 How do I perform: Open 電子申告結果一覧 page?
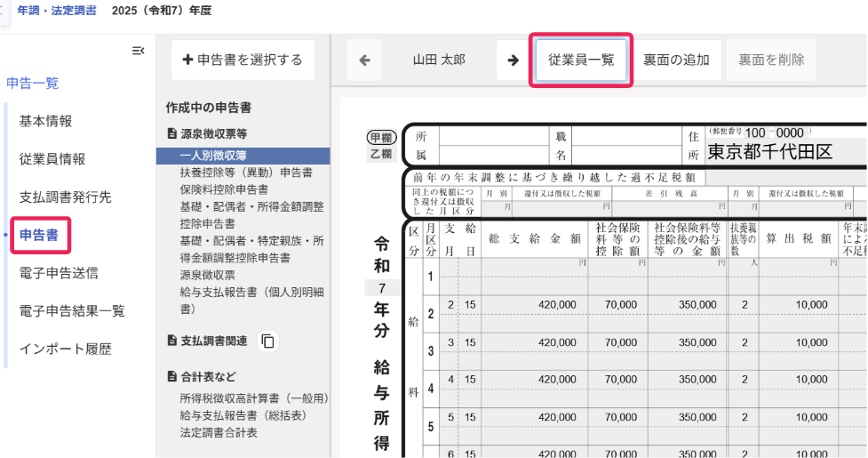pos(72,311)
